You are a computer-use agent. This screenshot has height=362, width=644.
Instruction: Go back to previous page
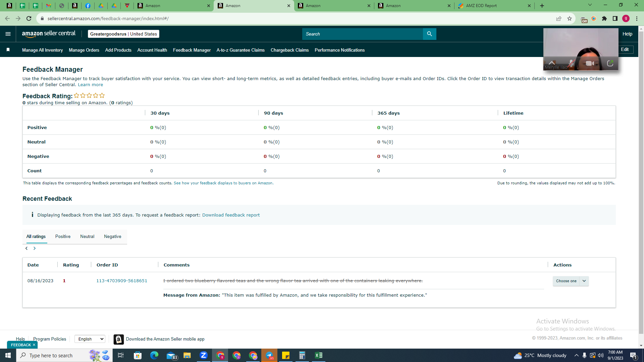click(7, 18)
